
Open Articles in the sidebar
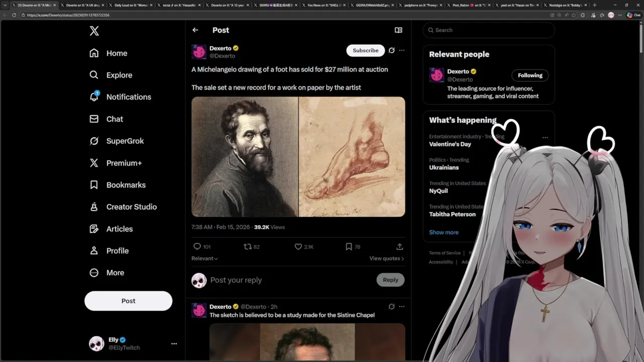point(111,229)
